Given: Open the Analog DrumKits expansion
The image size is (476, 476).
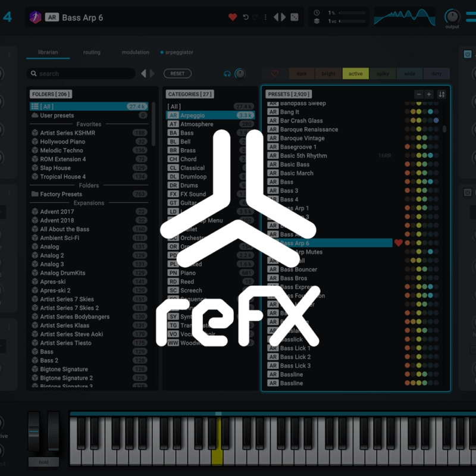Looking at the screenshot, I should 89,273.
